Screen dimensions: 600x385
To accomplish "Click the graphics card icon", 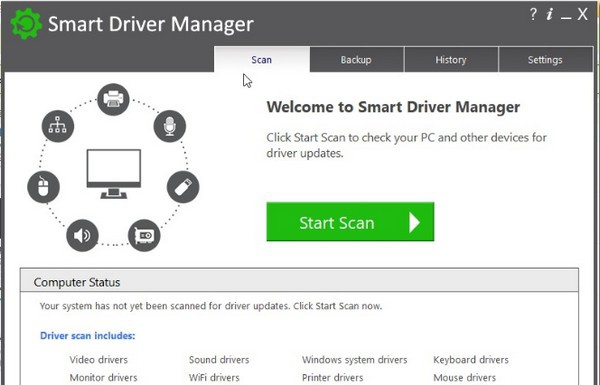I will (x=144, y=235).
